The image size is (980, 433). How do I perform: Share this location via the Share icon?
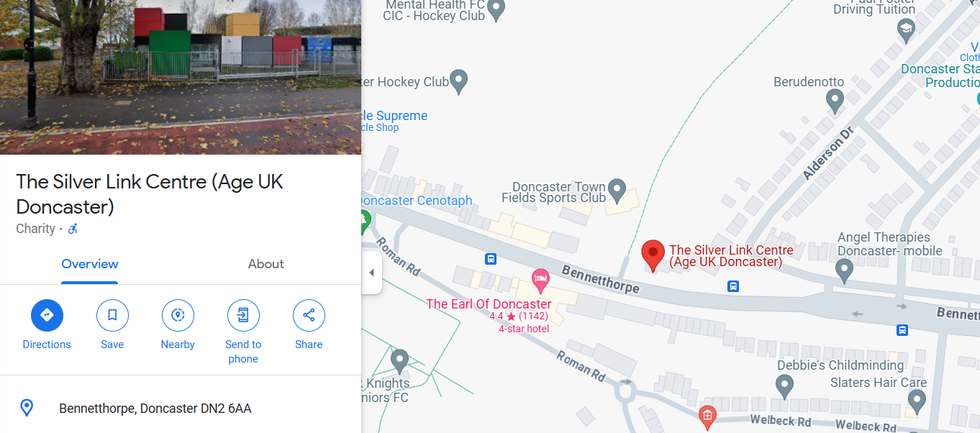click(x=309, y=315)
